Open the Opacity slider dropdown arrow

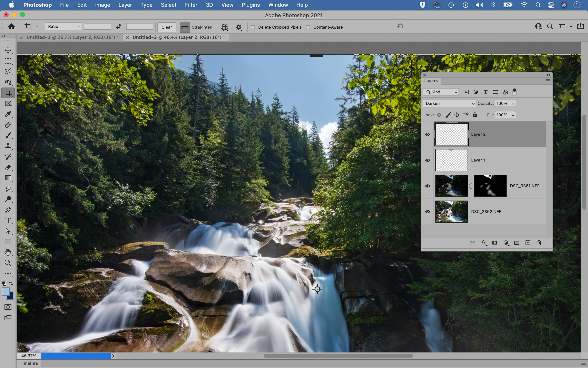(x=513, y=103)
